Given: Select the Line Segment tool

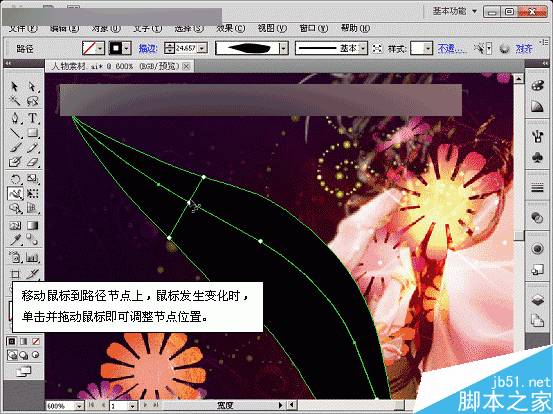Looking at the screenshot, I should 14,133.
